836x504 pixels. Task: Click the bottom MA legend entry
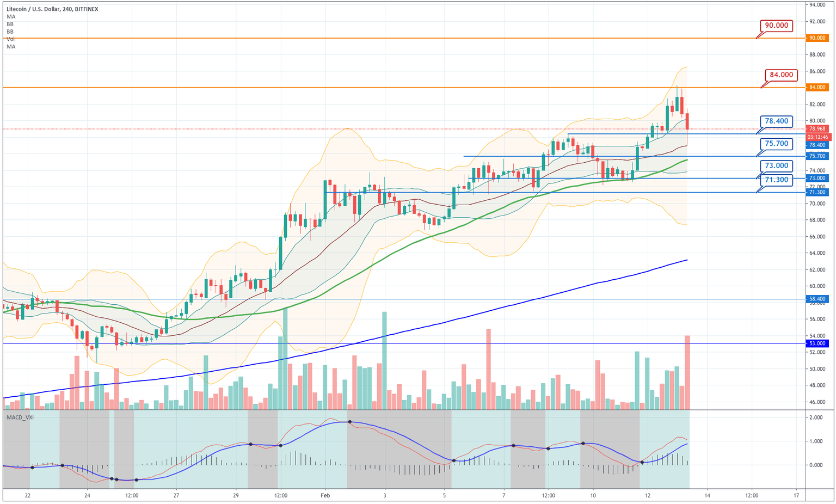click(10, 47)
